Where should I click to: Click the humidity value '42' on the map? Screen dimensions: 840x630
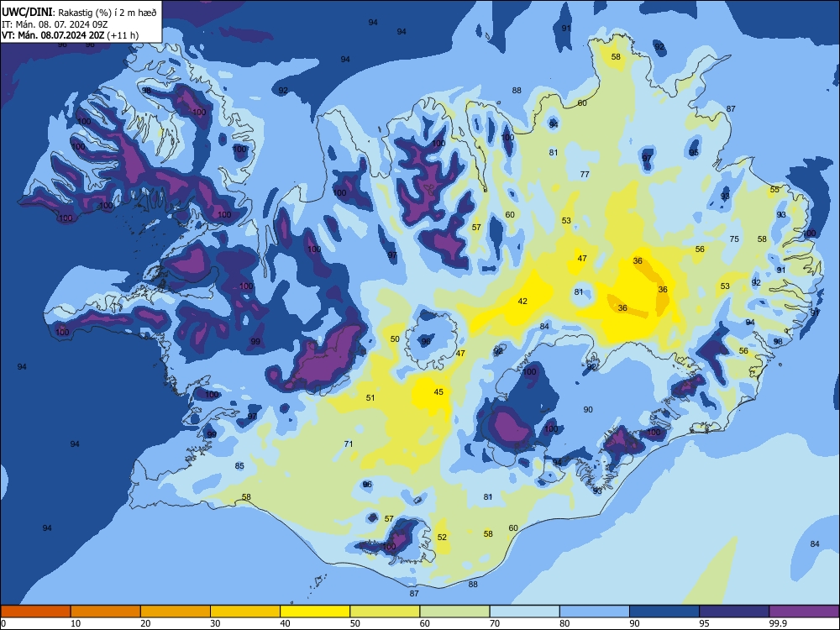[522, 301]
